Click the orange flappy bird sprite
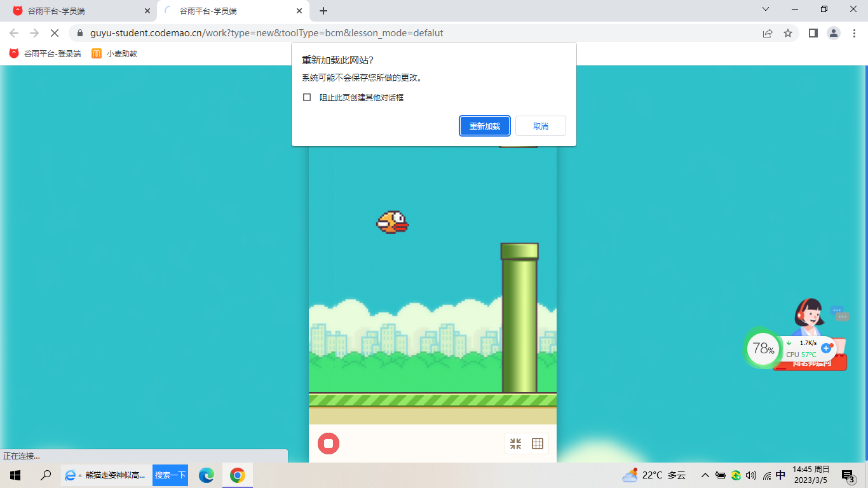This screenshot has height=488, width=868. coord(393,222)
